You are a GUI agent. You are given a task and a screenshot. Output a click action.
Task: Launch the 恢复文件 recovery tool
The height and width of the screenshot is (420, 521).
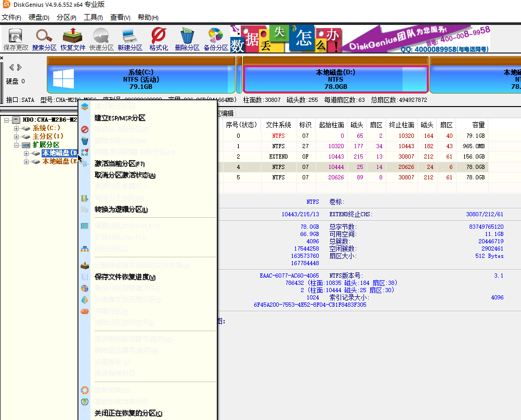click(73, 40)
